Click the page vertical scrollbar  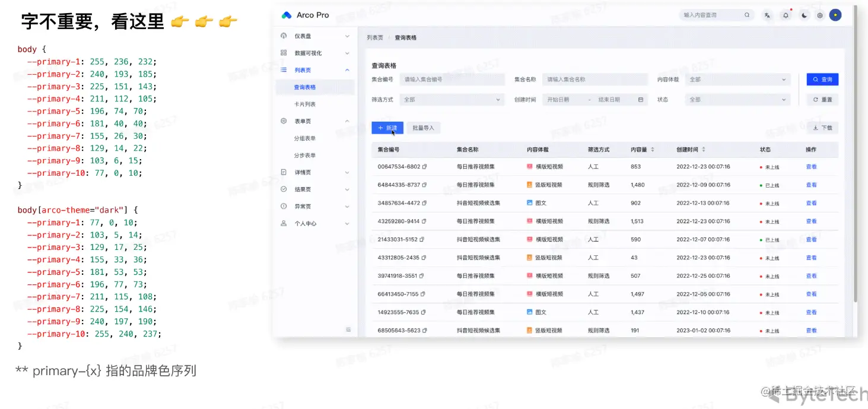855,154
